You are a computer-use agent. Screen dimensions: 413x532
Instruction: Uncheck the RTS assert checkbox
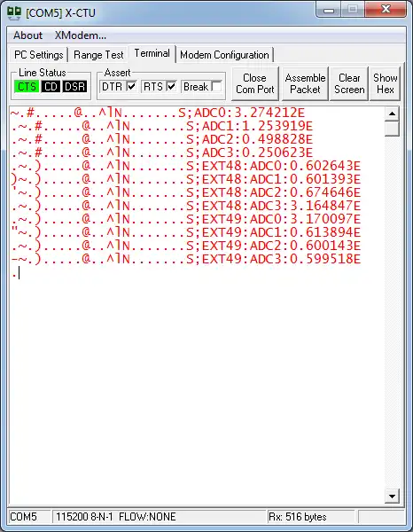click(x=172, y=86)
